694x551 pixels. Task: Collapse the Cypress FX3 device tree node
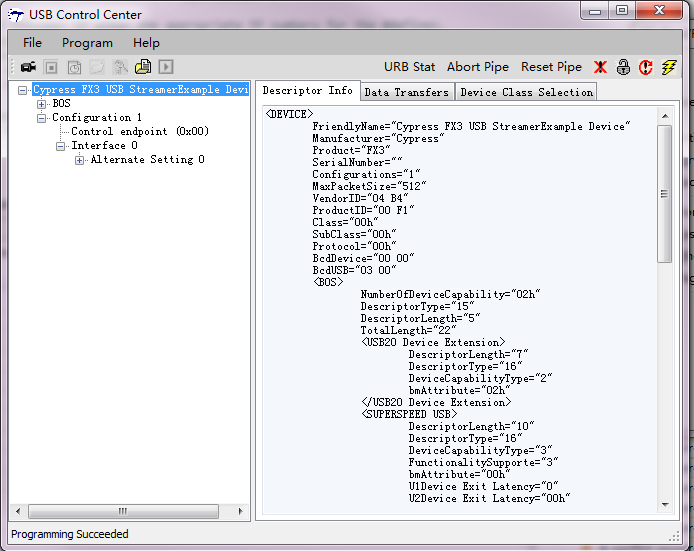click(22, 90)
